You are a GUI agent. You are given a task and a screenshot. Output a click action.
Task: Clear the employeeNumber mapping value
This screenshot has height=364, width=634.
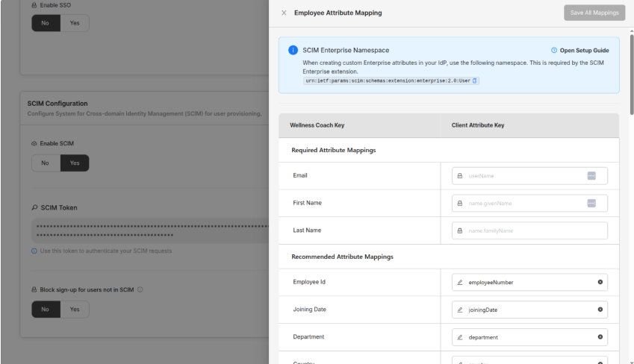click(600, 283)
